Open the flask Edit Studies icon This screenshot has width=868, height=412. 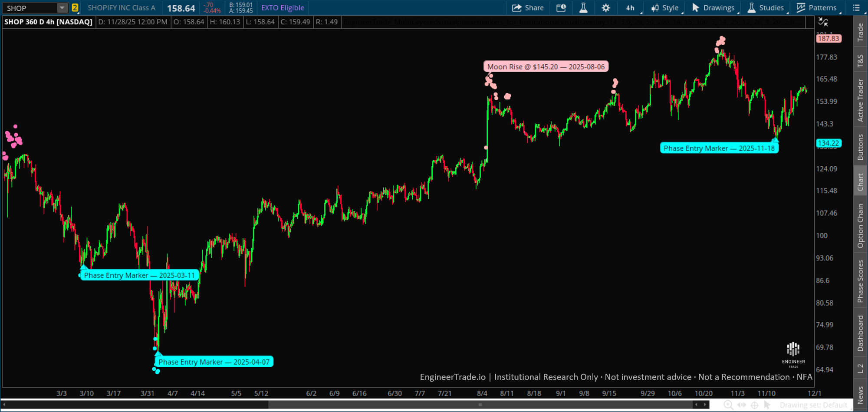[x=583, y=8]
